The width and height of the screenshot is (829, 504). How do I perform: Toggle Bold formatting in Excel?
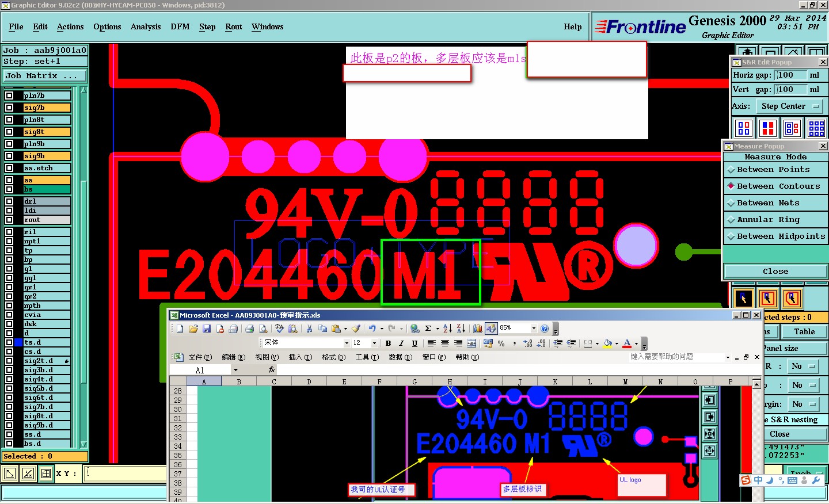388,343
